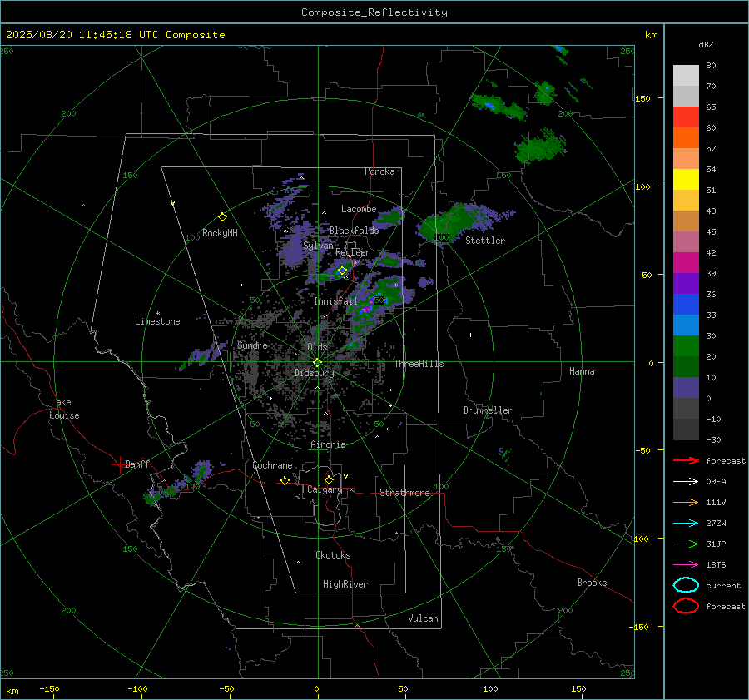Click the blue 33 dBZ color swatch
This screenshot has height=700, width=749.
click(x=686, y=305)
